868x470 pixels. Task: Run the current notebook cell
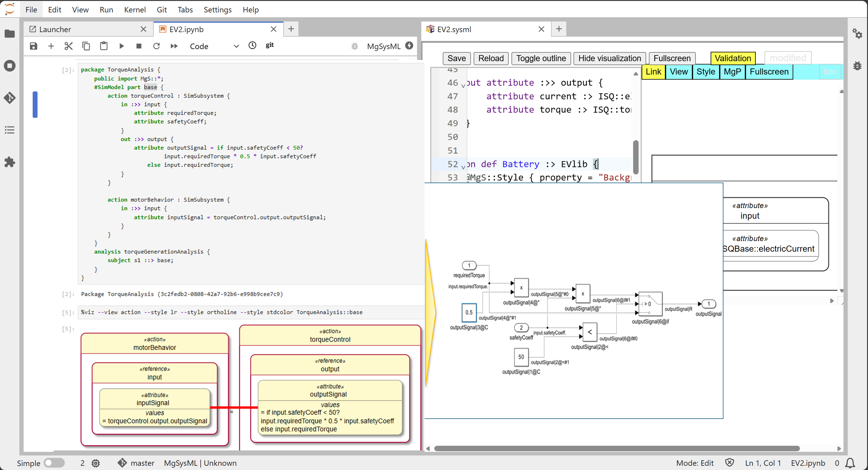click(x=121, y=46)
